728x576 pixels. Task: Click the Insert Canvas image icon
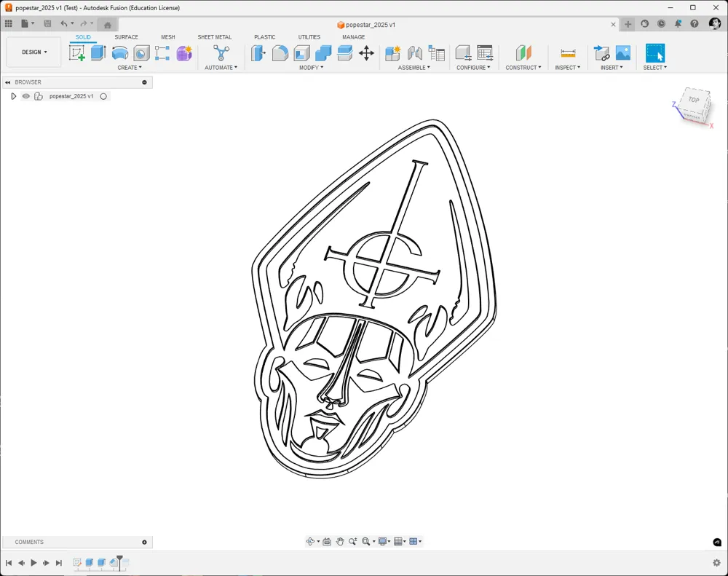click(x=623, y=52)
